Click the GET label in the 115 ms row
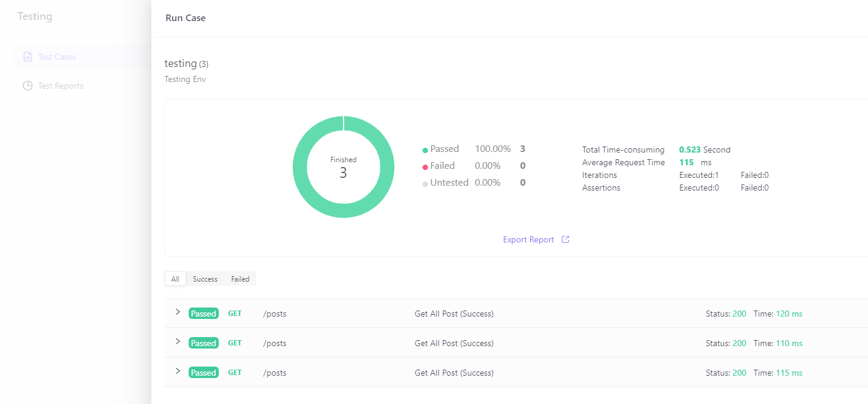This screenshot has width=868, height=404. click(234, 373)
